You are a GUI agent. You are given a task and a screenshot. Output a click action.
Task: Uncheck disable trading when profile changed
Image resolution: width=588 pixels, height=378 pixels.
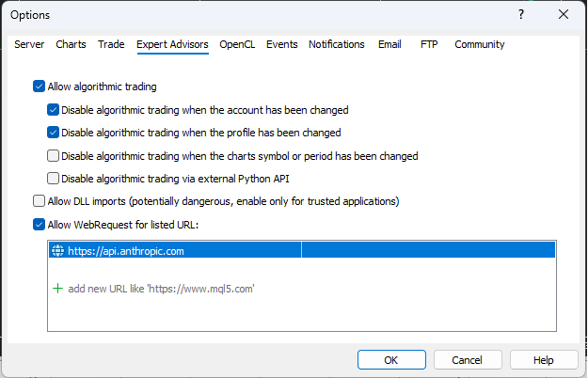[54, 133]
